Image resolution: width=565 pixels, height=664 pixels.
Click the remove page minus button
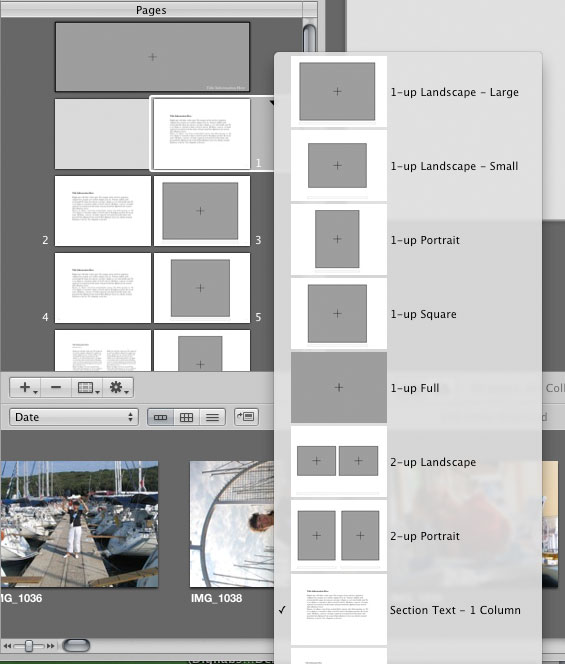pos(56,387)
